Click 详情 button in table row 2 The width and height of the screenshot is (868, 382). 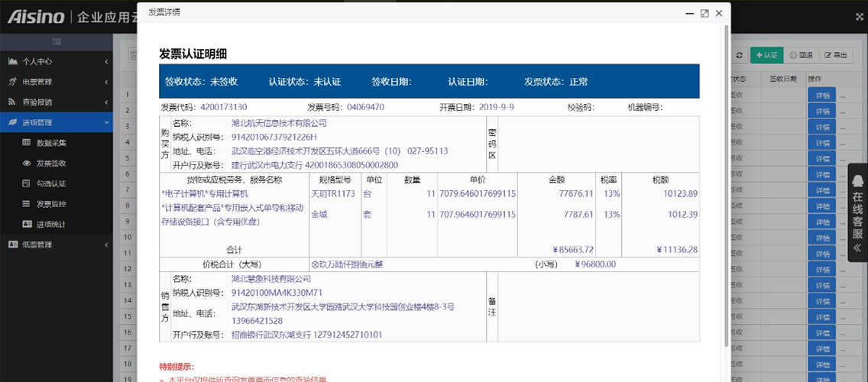point(822,111)
